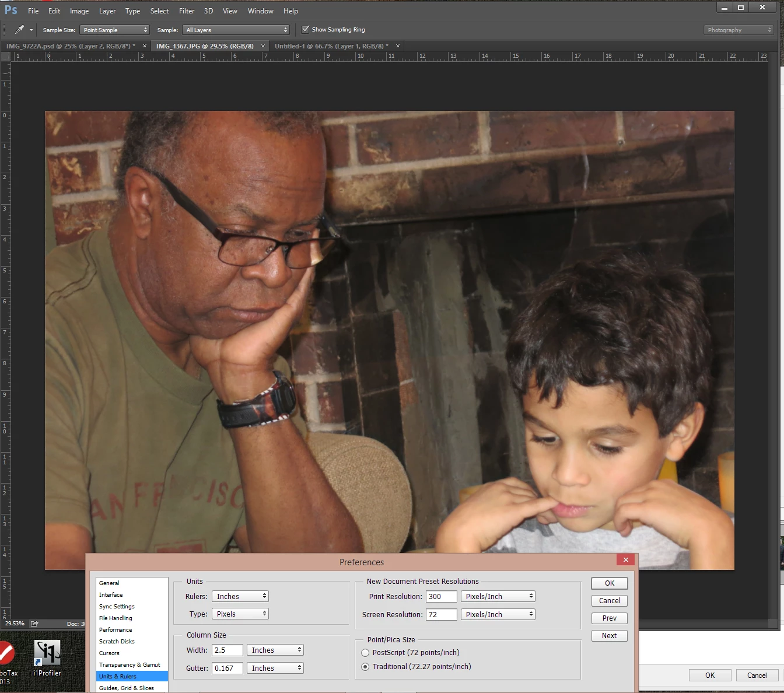Click the Screen Resolution input field

(441, 614)
